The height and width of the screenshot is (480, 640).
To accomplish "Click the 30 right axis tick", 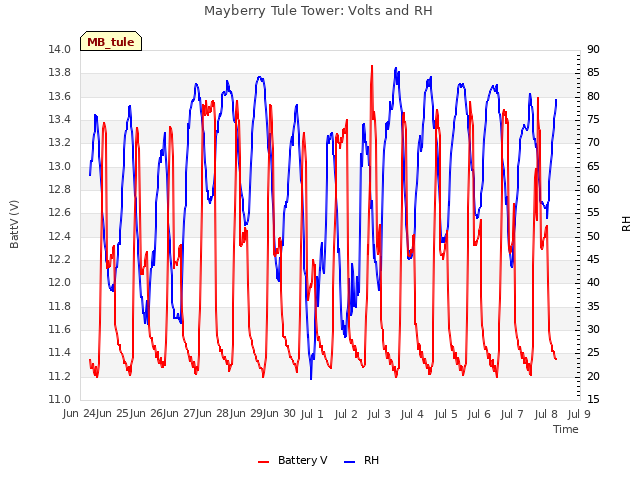I will 593,330.
